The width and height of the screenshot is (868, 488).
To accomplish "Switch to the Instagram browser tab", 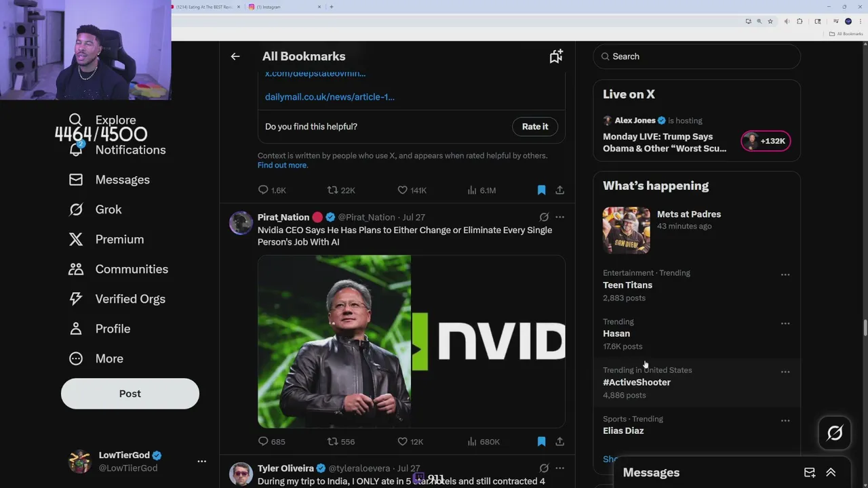I will click(x=283, y=7).
